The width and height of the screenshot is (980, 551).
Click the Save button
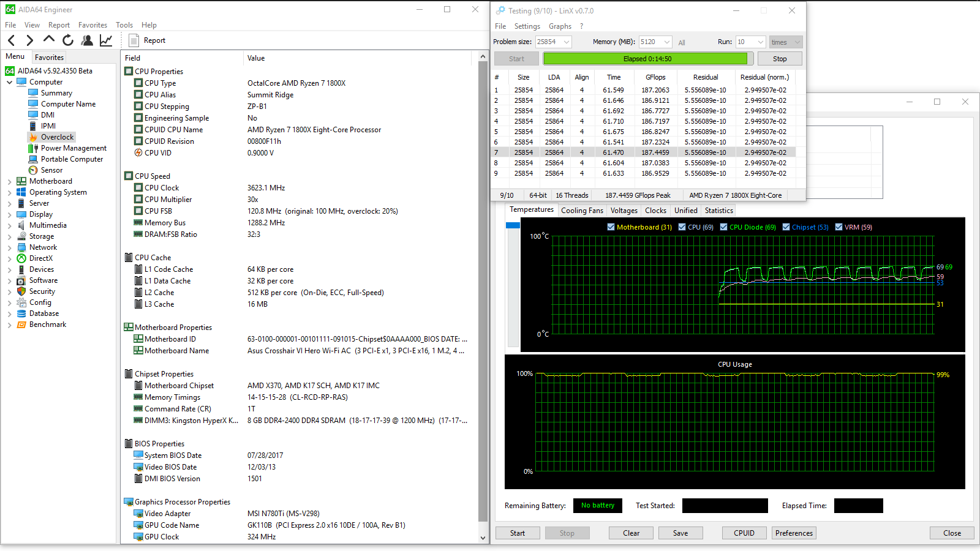click(x=680, y=533)
